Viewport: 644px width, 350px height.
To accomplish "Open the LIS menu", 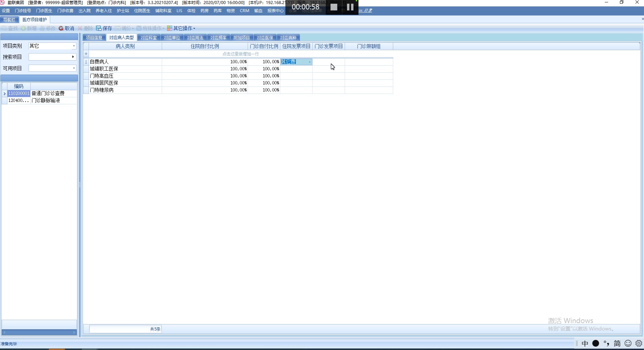I will (179, 11).
